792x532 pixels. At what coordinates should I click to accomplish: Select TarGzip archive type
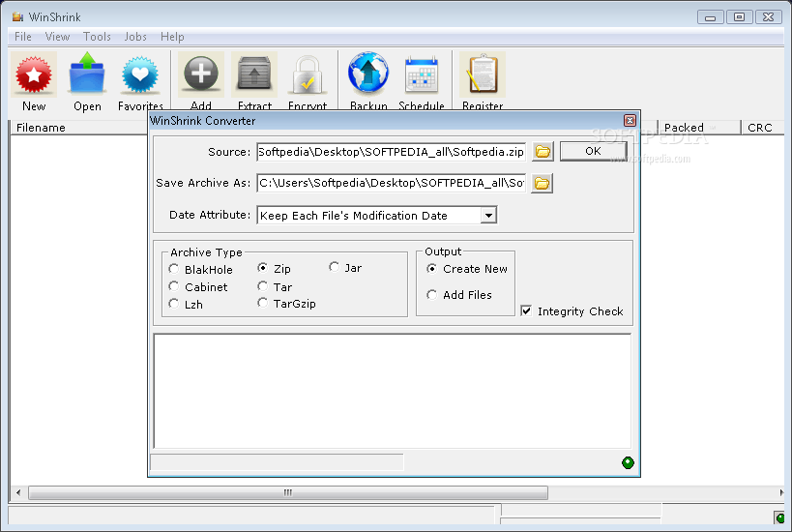(x=262, y=303)
